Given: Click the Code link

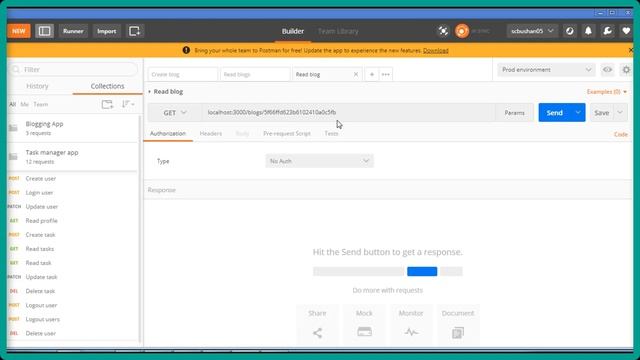Looking at the screenshot, I should click(x=621, y=134).
